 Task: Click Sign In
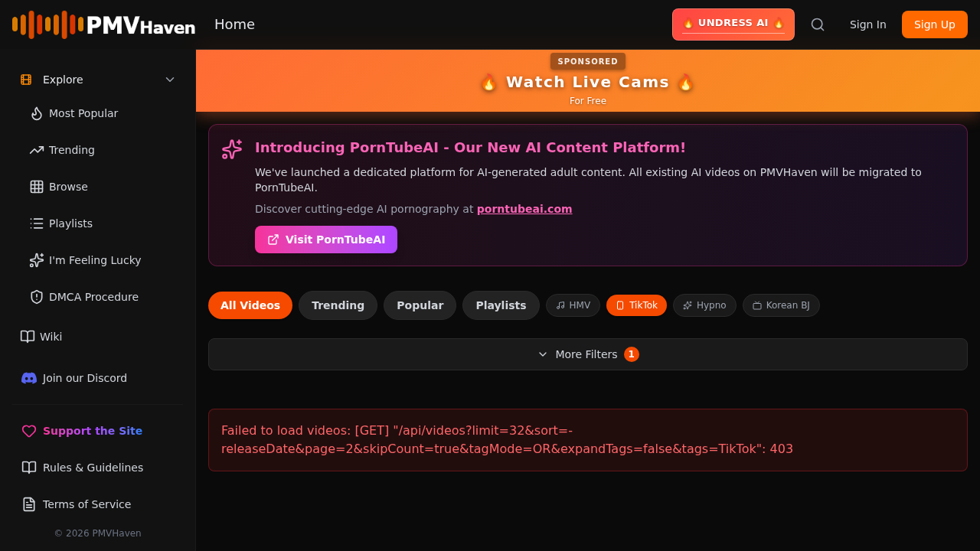pyautogui.click(x=868, y=24)
